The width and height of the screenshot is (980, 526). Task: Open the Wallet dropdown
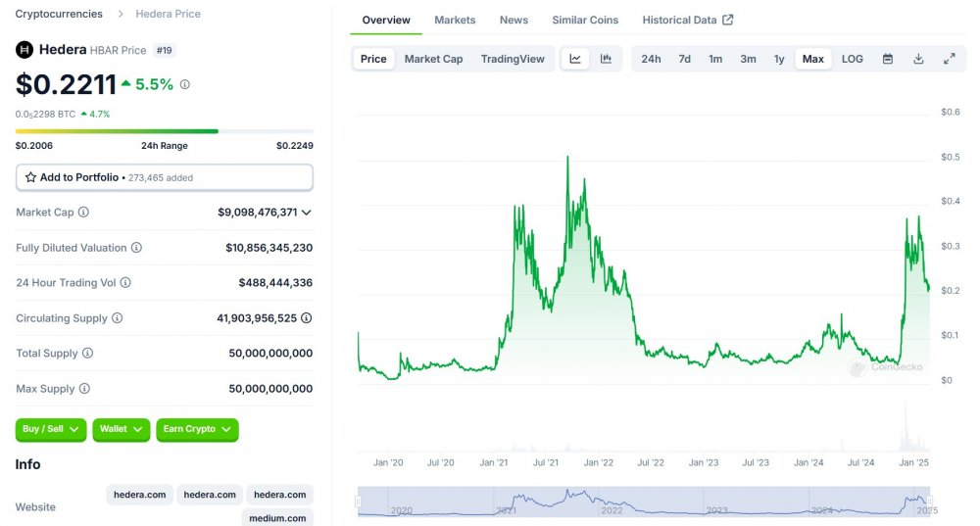point(122,429)
